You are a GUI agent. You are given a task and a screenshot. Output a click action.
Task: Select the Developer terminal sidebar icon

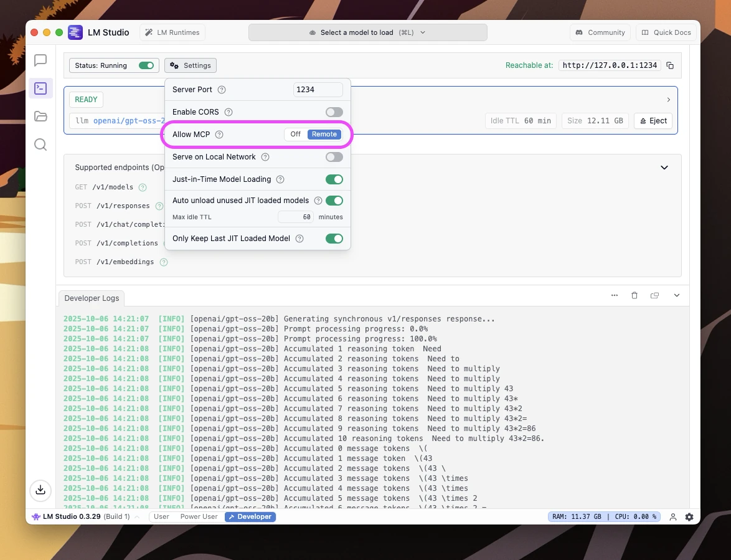coord(40,88)
